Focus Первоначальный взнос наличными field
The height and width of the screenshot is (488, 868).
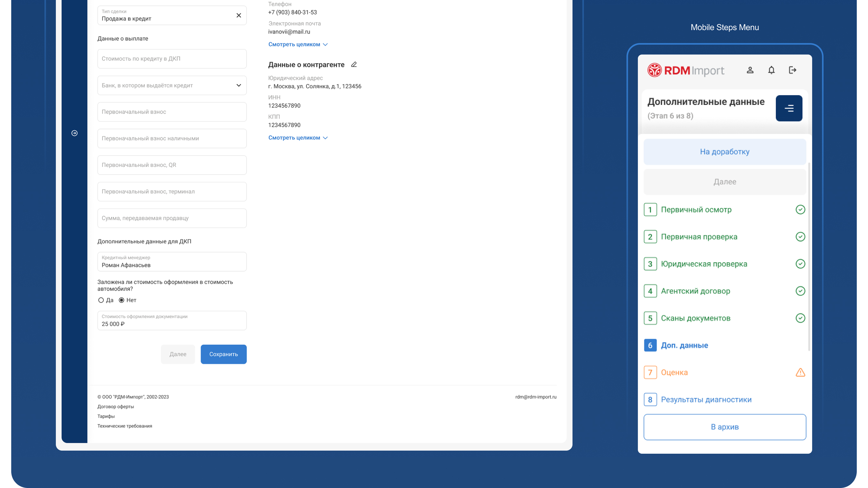[x=172, y=138]
